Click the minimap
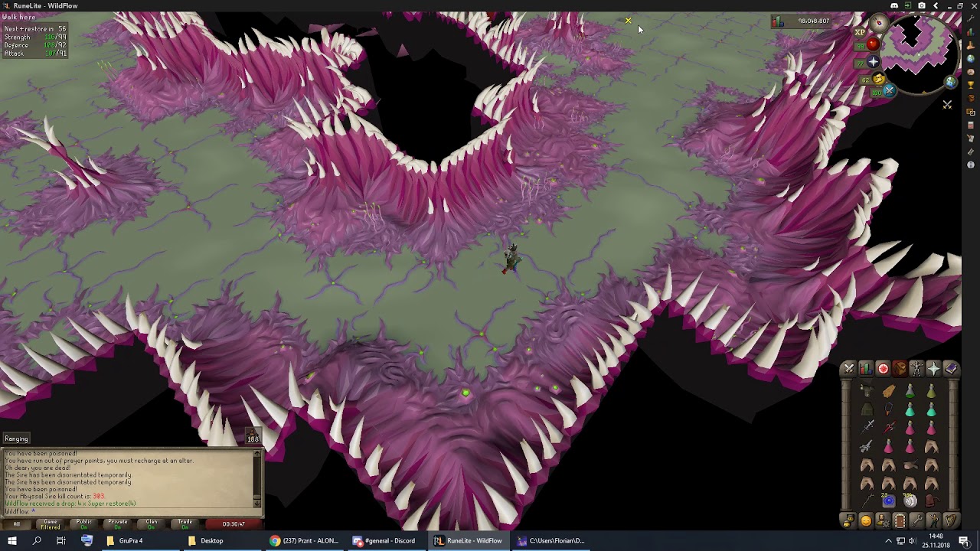Screen dimensions: 980x551 921,54
